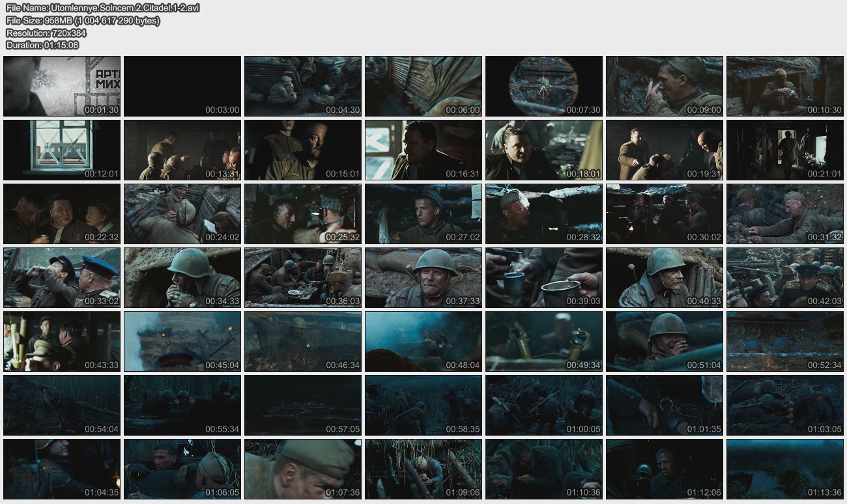Click the File Name text line

point(103,8)
